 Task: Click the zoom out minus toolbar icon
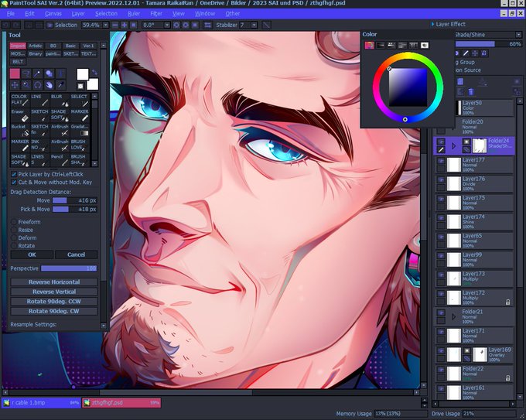(x=115, y=26)
